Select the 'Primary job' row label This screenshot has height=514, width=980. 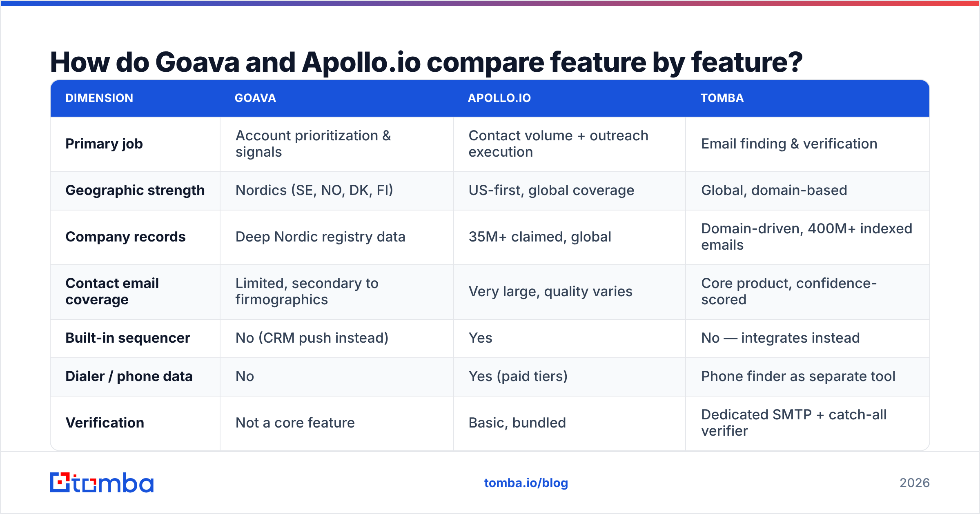click(x=104, y=144)
